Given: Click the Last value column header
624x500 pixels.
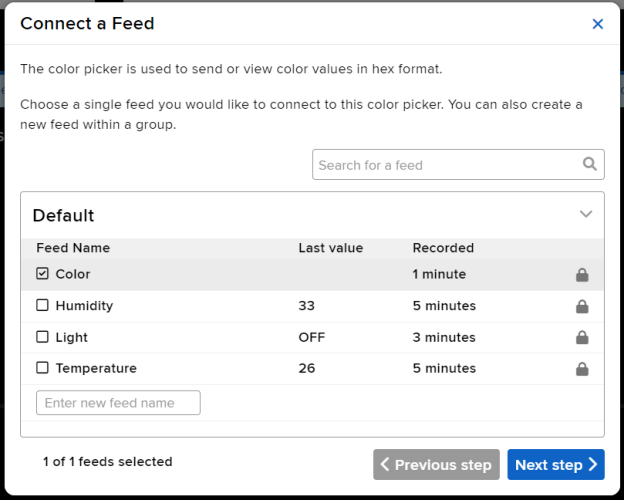Looking at the screenshot, I should (330, 248).
